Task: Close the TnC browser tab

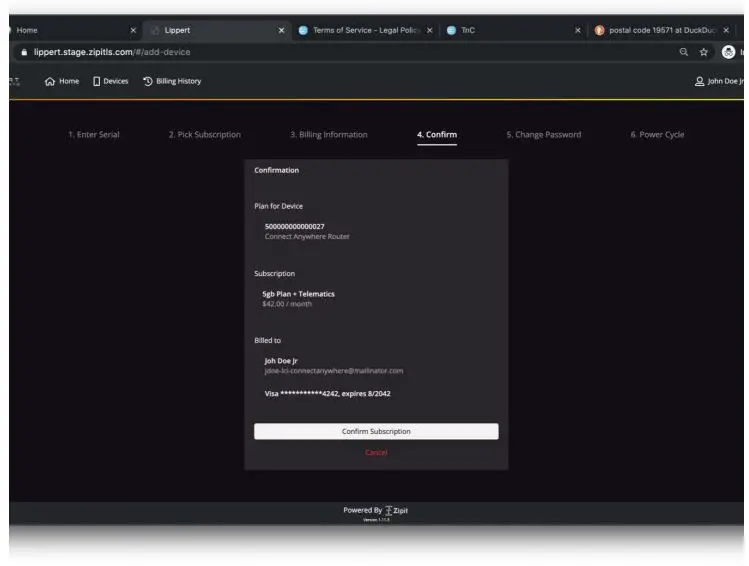Action: pos(578,30)
